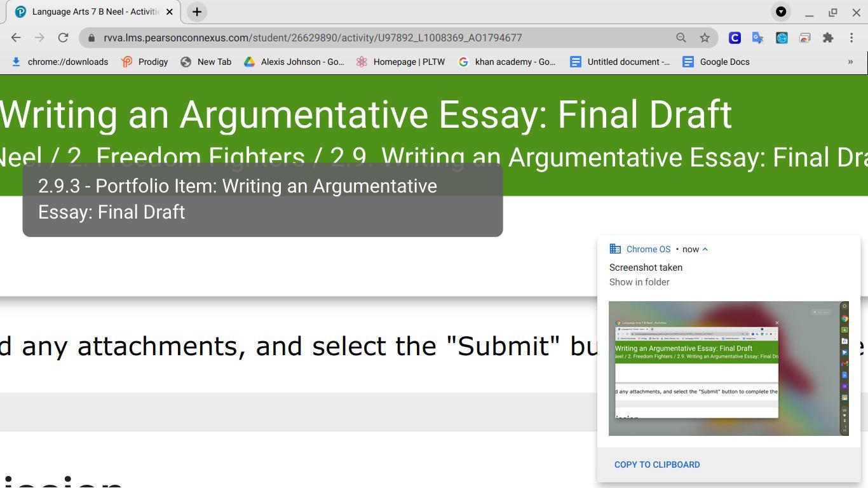Open the Untitled document bookmark
The image size is (868, 488).
620,62
